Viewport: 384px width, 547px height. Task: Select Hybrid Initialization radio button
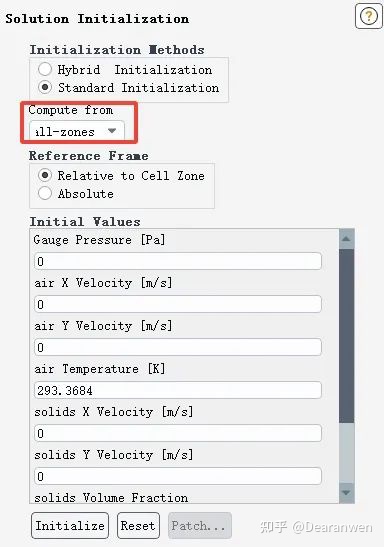(x=45, y=69)
